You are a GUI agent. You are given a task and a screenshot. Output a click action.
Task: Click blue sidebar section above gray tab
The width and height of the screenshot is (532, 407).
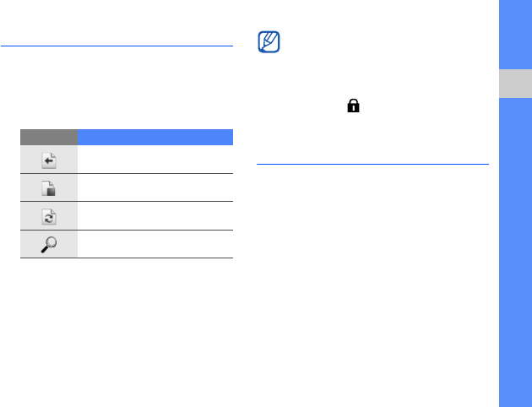click(x=514, y=34)
